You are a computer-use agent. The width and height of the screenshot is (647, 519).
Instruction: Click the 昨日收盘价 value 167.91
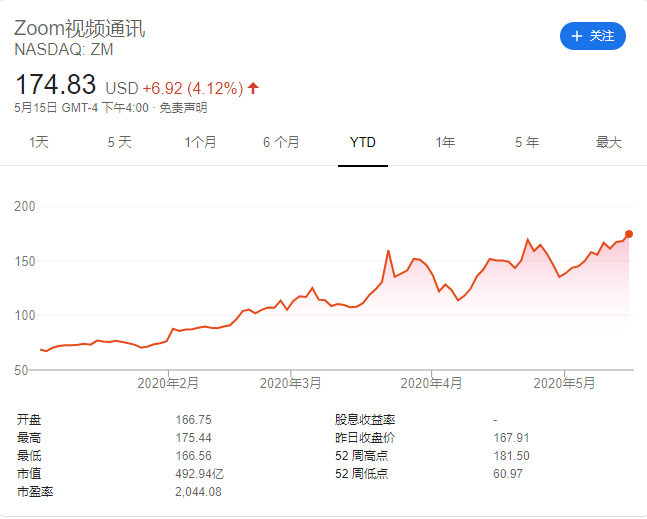click(x=511, y=438)
